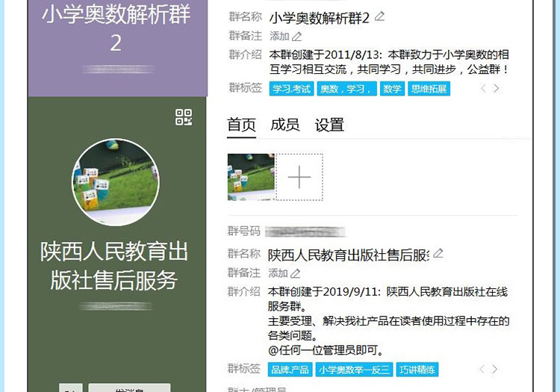Click the 小学奥数解析群2 name field
The height and width of the screenshot is (392, 560).
[320, 18]
